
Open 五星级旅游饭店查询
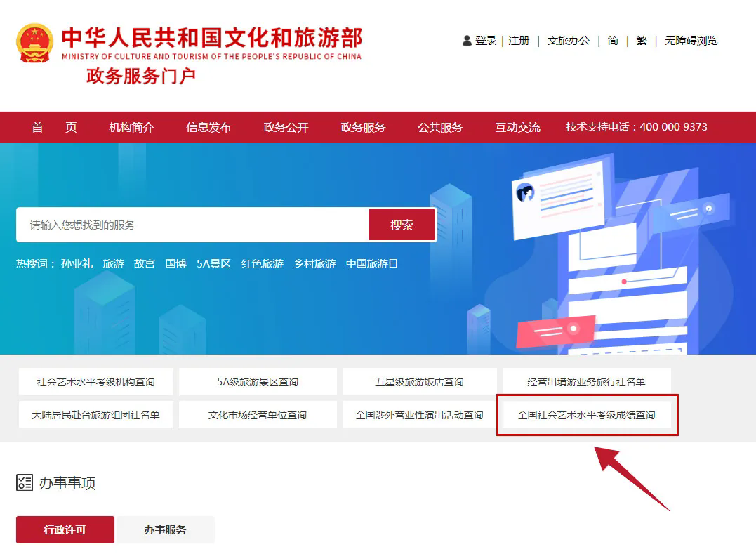click(x=420, y=382)
